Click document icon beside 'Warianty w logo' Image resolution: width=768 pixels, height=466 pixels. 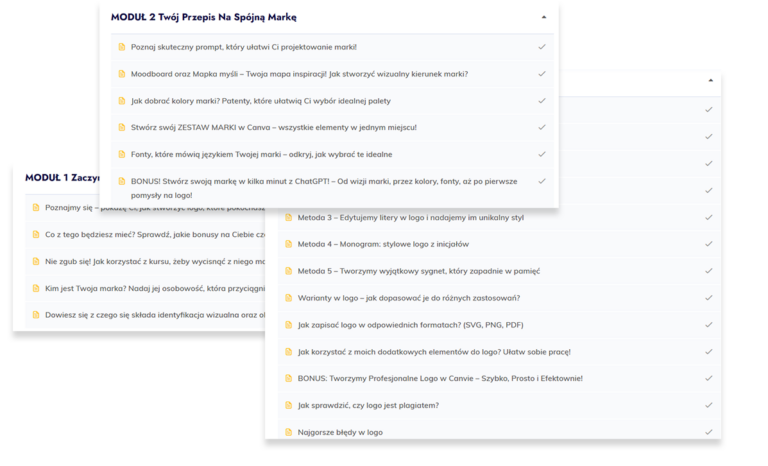[289, 298]
